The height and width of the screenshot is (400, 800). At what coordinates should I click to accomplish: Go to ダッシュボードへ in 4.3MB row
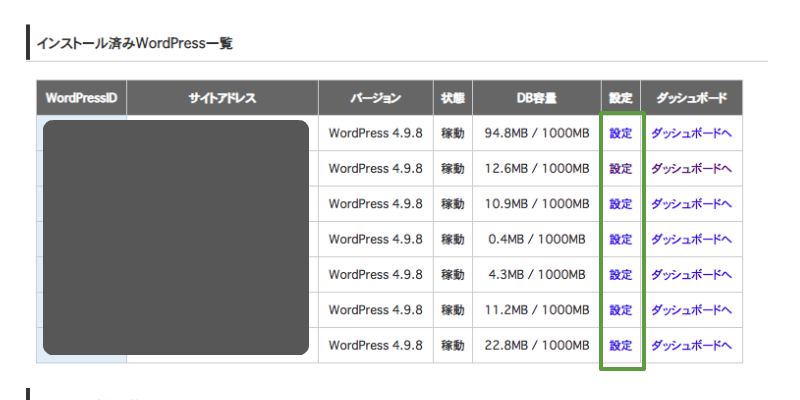click(692, 274)
